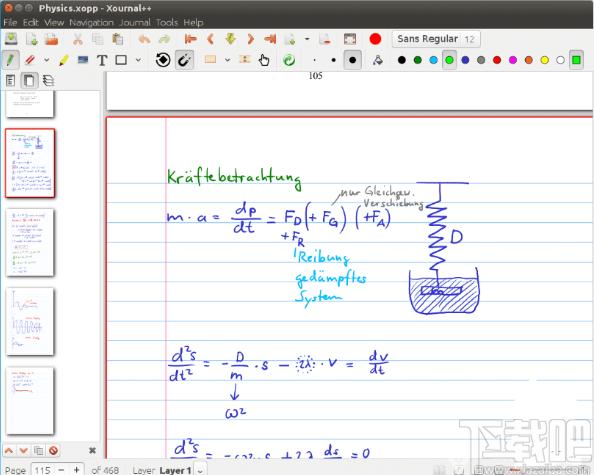Open the Sans Regular font button

pyautogui.click(x=436, y=39)
